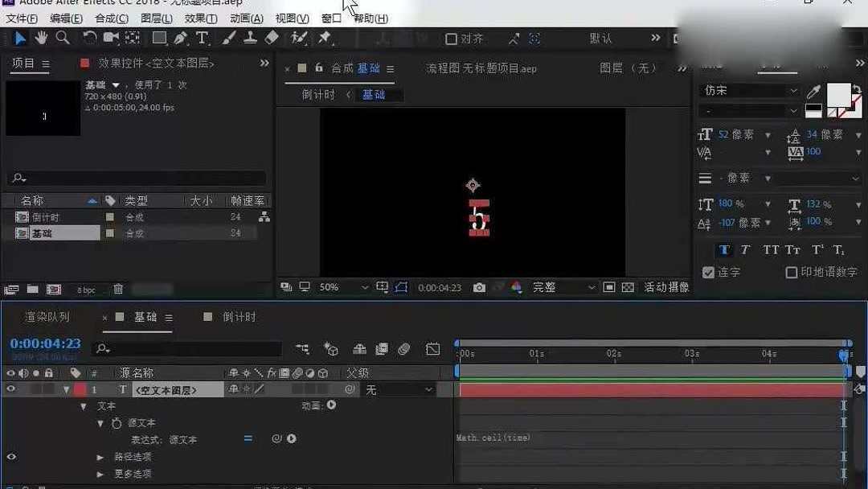
Task: Open the Graph Editor in the timeline
Action: point(432,349)
